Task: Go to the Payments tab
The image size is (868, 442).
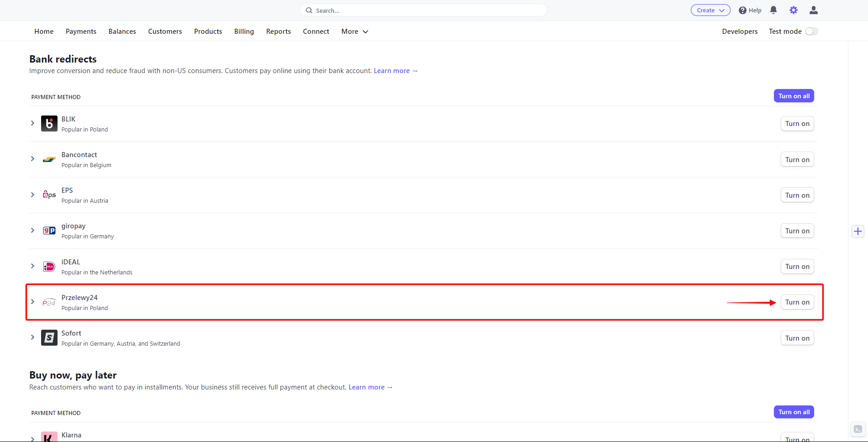Action: pos(81,32)
